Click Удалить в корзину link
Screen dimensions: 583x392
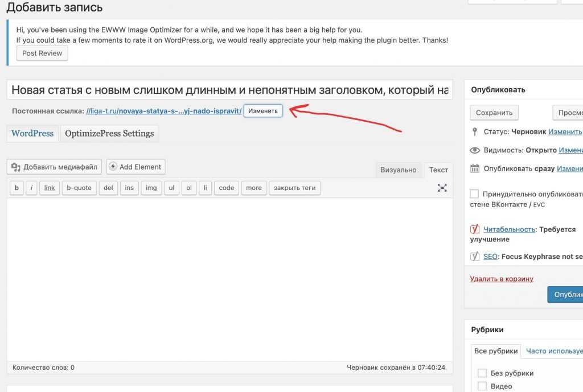[x=502, y=279]
